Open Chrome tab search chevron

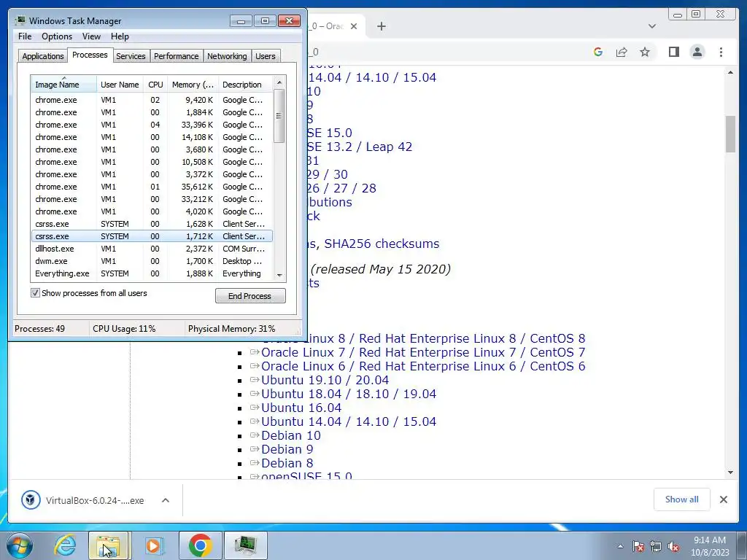652,26
